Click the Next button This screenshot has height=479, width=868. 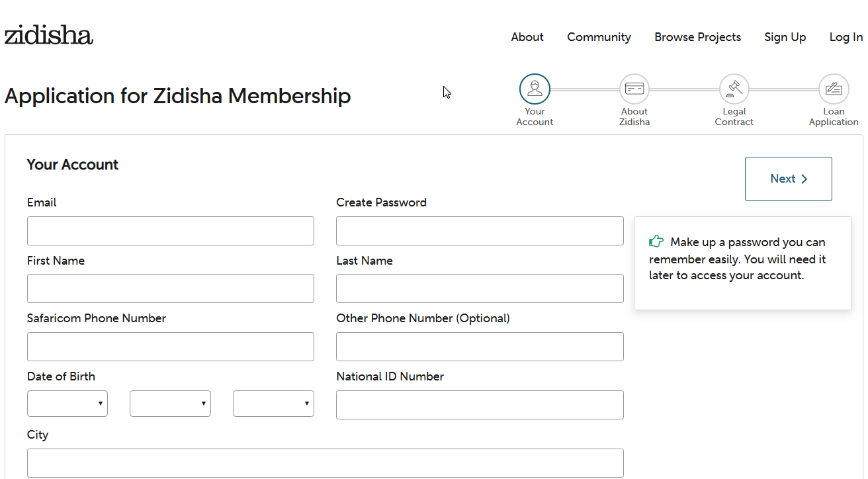[x=788, y=179]
